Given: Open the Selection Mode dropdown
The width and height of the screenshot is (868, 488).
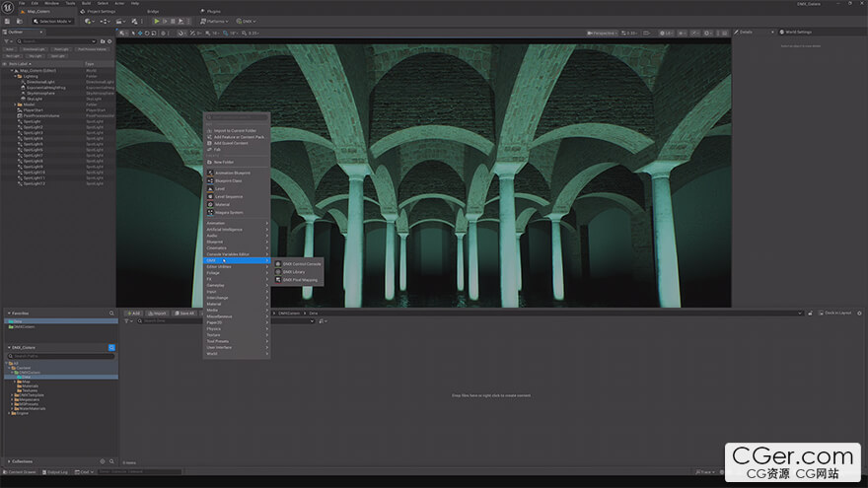Looking at the screenshot, I should 52,21.
